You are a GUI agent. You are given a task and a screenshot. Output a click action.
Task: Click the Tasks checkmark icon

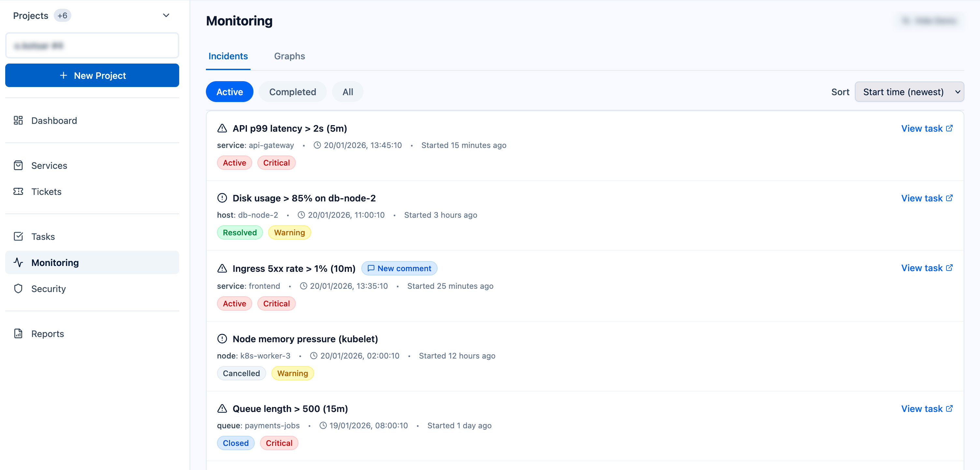tap(18, 236)
